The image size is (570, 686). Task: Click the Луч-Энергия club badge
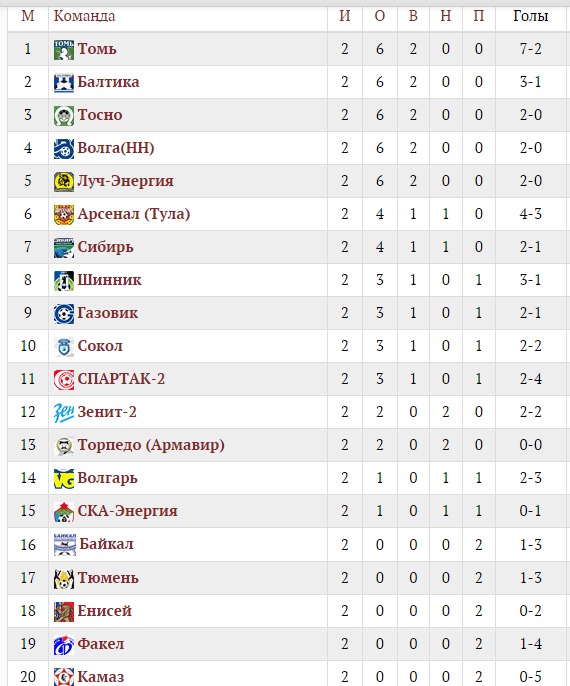point(64,182)
